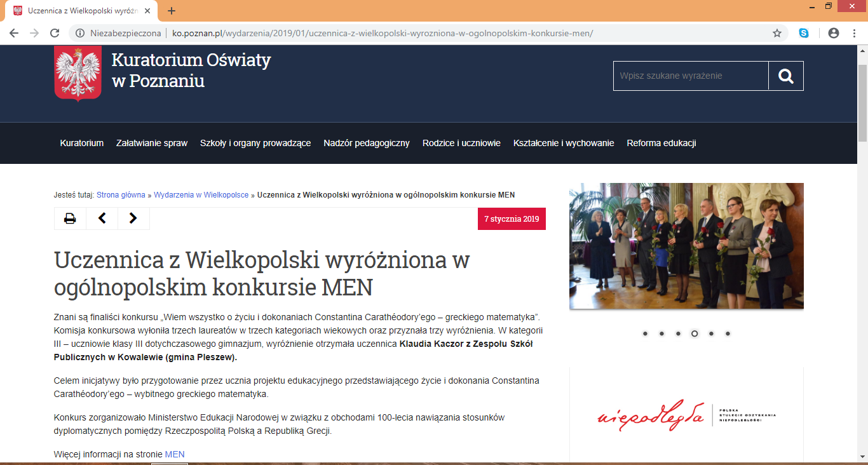Bookmark this page with star icon
Viewport: 868px width, 465px height.
click(x=776, y=33)
